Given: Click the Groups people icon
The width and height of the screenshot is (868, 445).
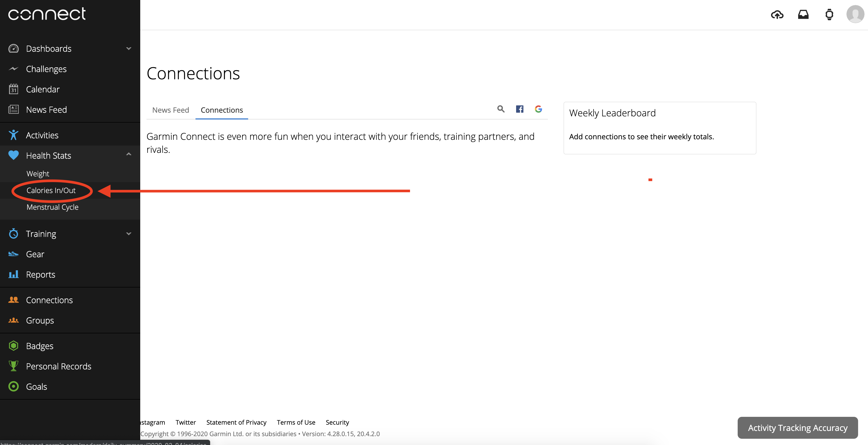Looking at the screenshot, I should [14, 320].
